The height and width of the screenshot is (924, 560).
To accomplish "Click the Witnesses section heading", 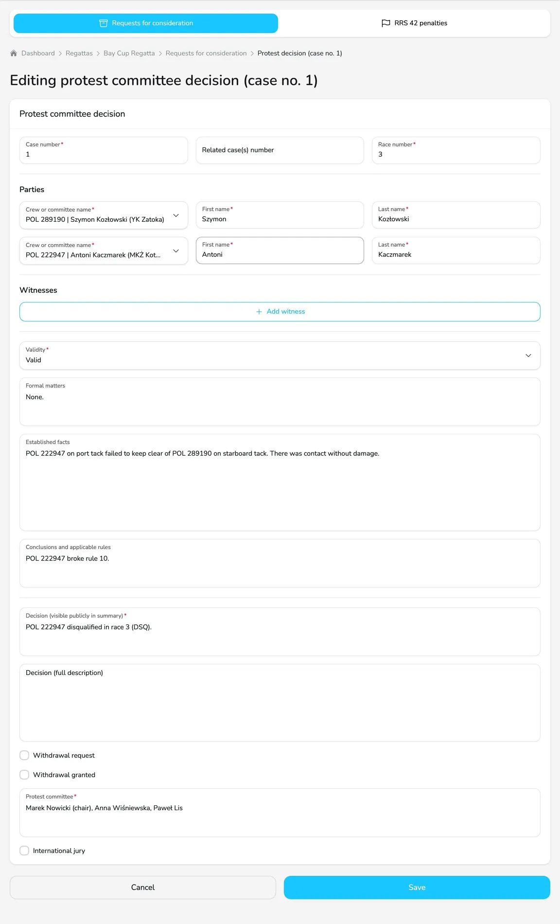I will [38, 290].
